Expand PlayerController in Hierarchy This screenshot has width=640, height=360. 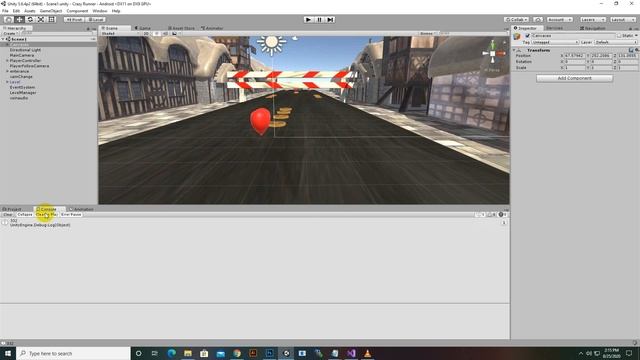tap(7, 60)
